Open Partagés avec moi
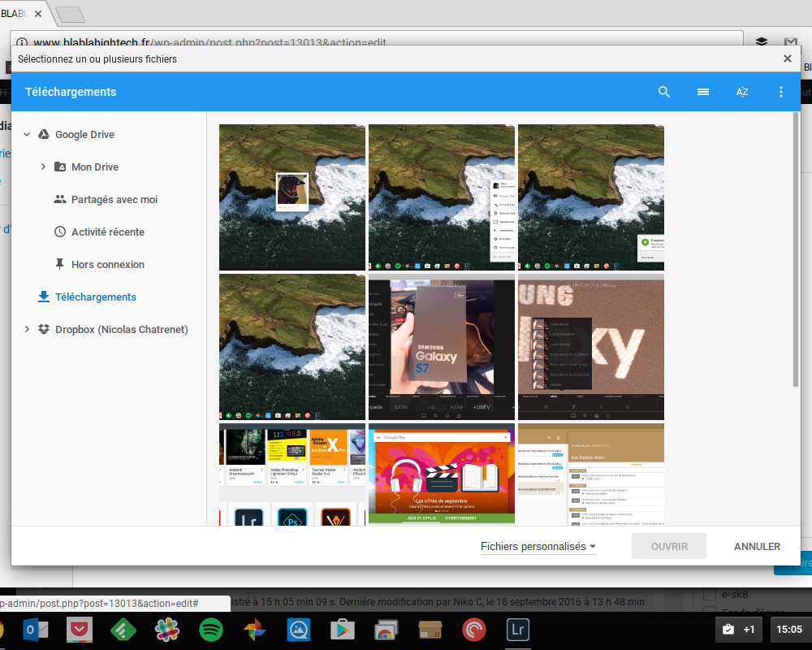 click(x=114, y=200)
